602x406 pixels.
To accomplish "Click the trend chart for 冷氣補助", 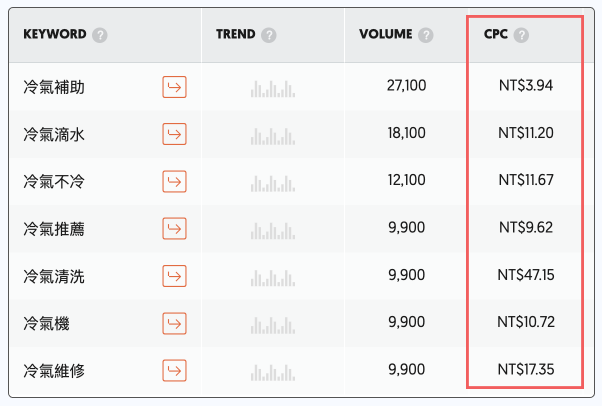I will point(273,88).
